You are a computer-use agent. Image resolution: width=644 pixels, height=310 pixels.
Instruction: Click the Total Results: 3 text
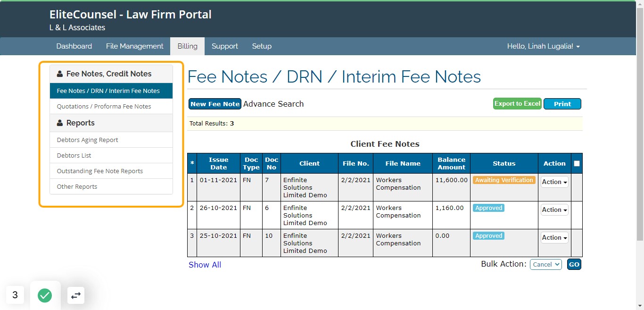(212, 124)
